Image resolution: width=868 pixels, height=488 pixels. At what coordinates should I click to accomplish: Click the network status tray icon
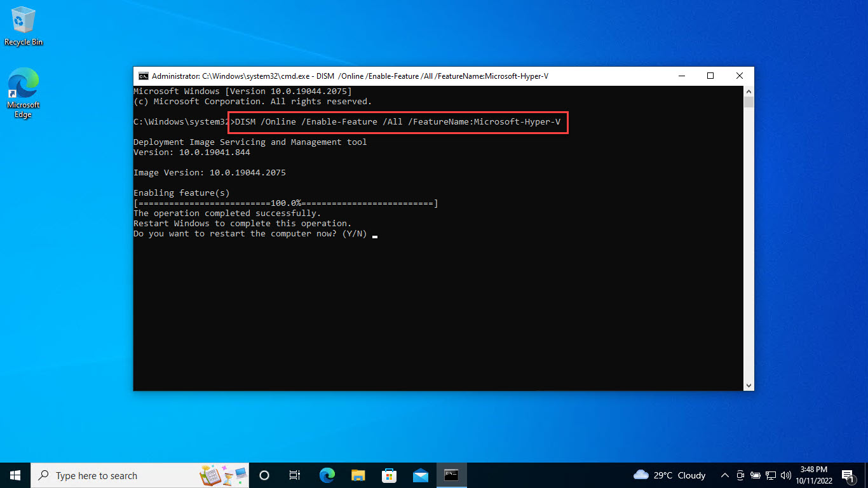point(770,475)
